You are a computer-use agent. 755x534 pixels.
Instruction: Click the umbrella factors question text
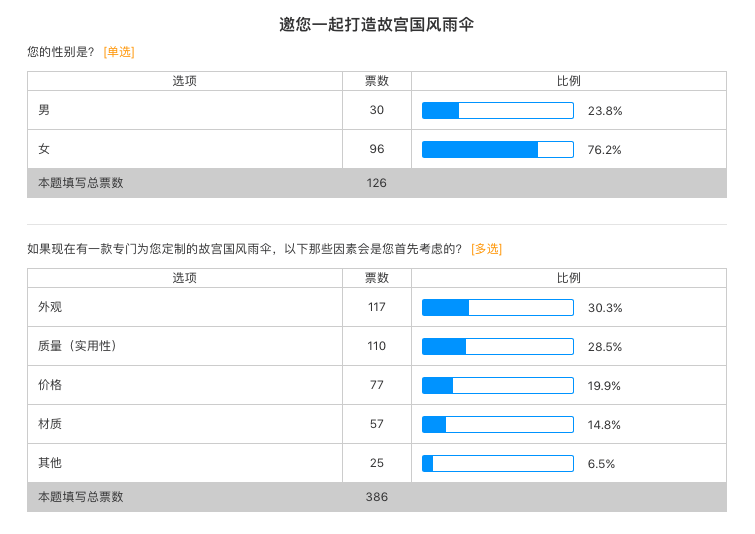[245, 249]
